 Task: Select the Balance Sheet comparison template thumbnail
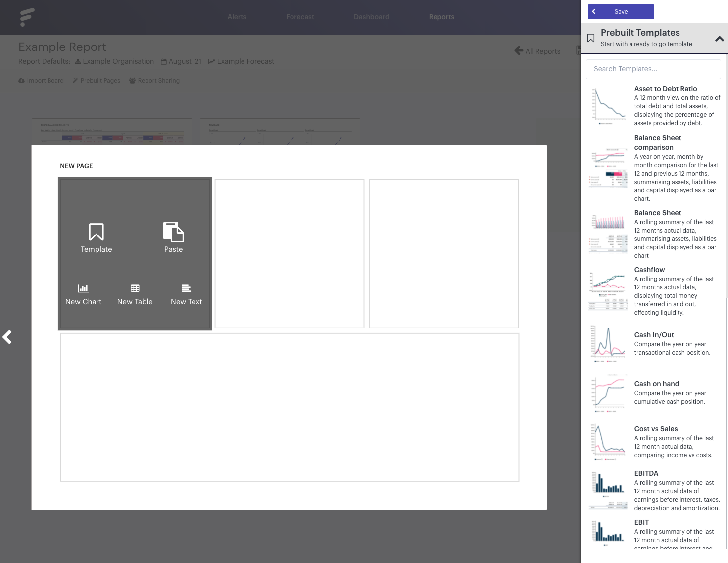click(x=609, y=168)
